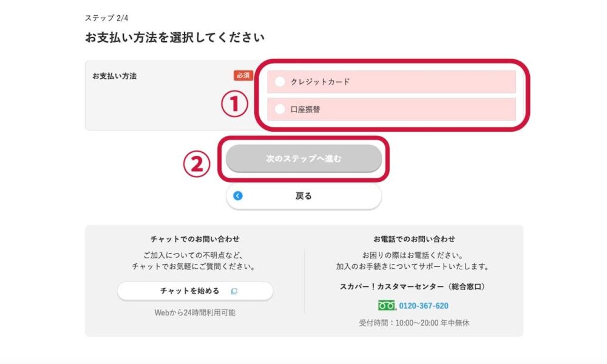Viewport: 607px width, 364px height.
Task: Select the 口座振替 radio button
Action: point(279,109)
